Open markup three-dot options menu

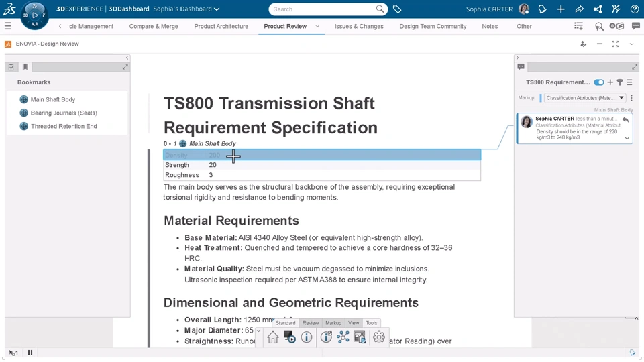pos(632,98)
